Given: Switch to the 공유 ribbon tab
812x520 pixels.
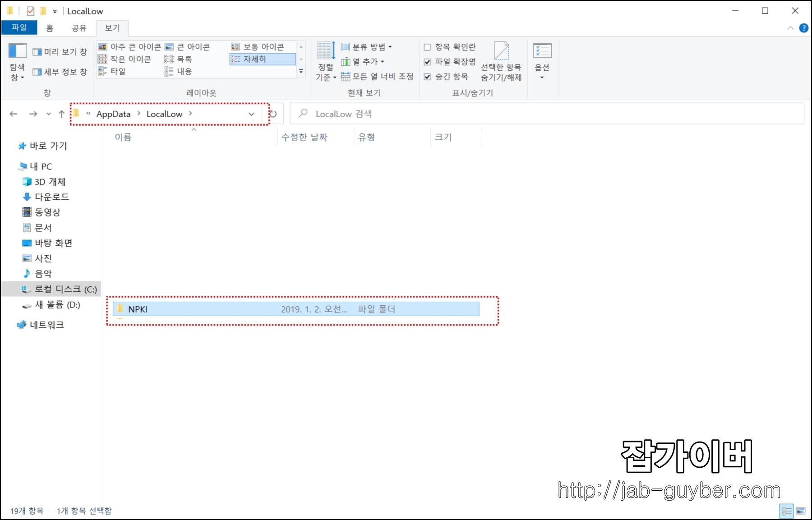Looking at the screenshot, I should tap(78, 28).
